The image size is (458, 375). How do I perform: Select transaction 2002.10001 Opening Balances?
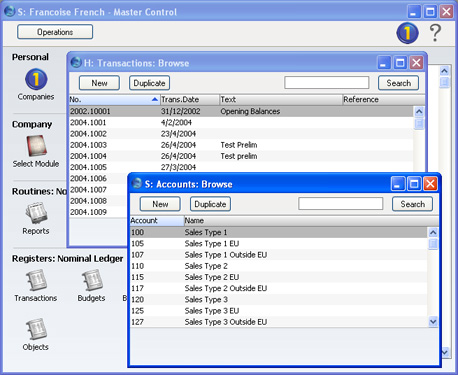point(241,111)
